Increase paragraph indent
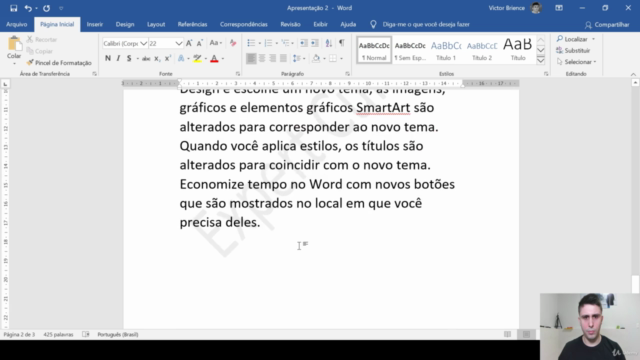 315,43
